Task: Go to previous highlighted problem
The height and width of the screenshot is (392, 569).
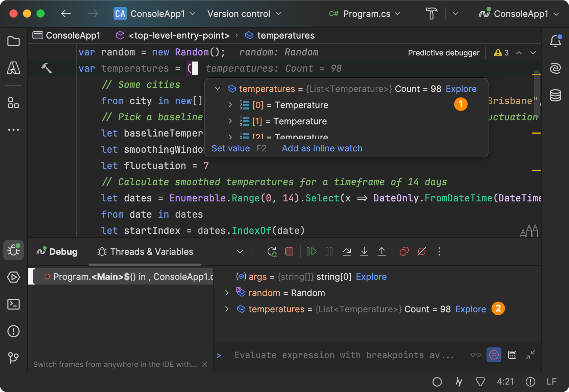Action: point(519,53)
